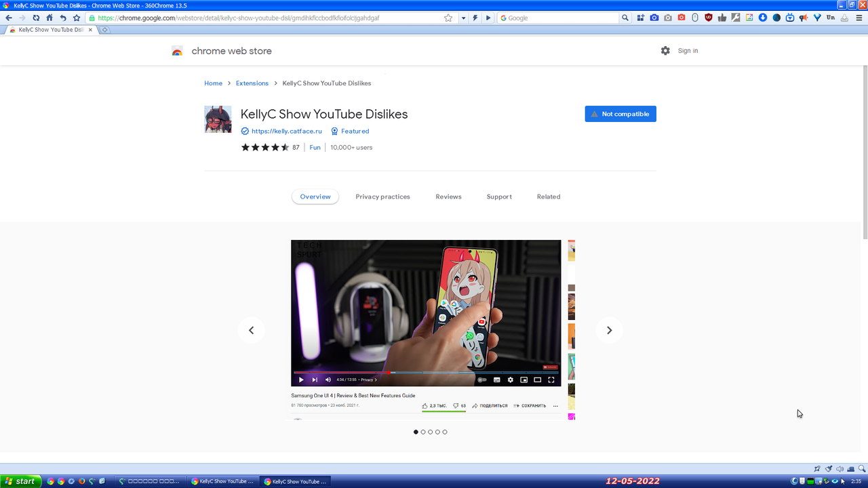Screen dimensions: 868x488
Task: Select fourth carousel dot indicator
Action: pos(437,432)
